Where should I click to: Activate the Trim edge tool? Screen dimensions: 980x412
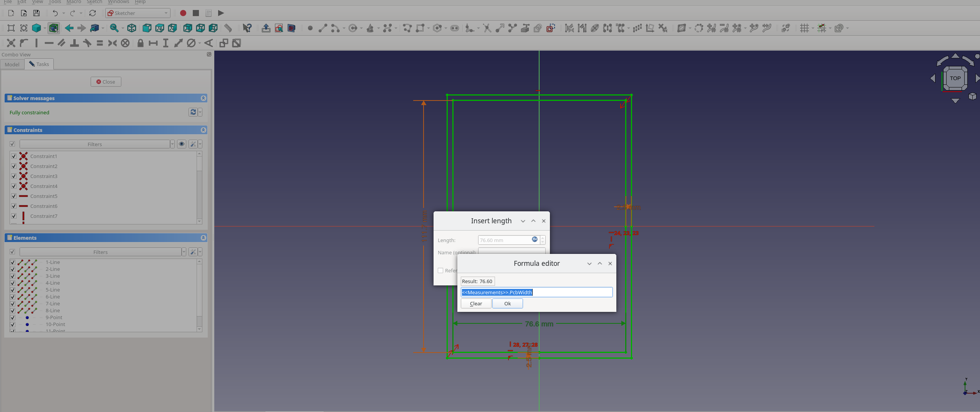coord(486,28)
